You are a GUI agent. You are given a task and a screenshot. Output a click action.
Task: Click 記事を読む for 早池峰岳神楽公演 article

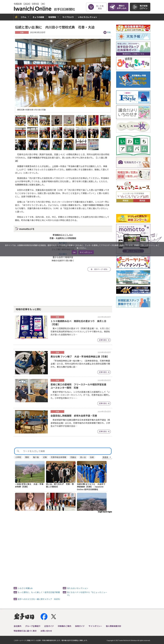(x=104, y=372)
